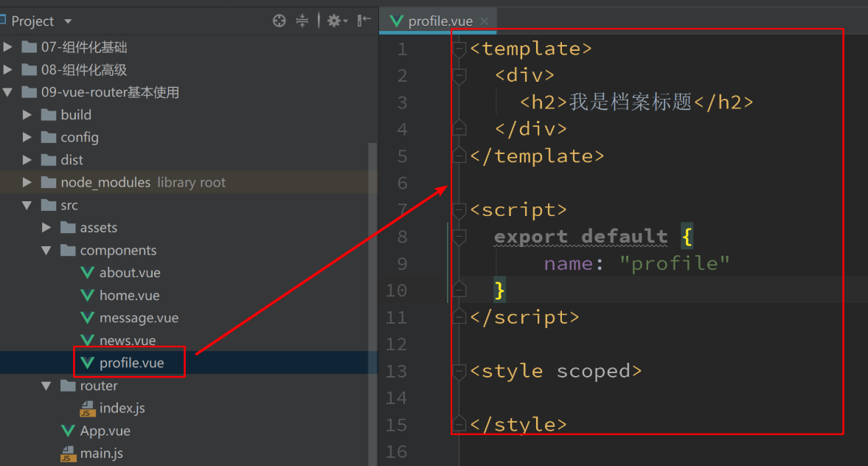Viewport: 868px width, 466px height.
Task: Click the Vue icon of message.vue
Action: point(88,319)
